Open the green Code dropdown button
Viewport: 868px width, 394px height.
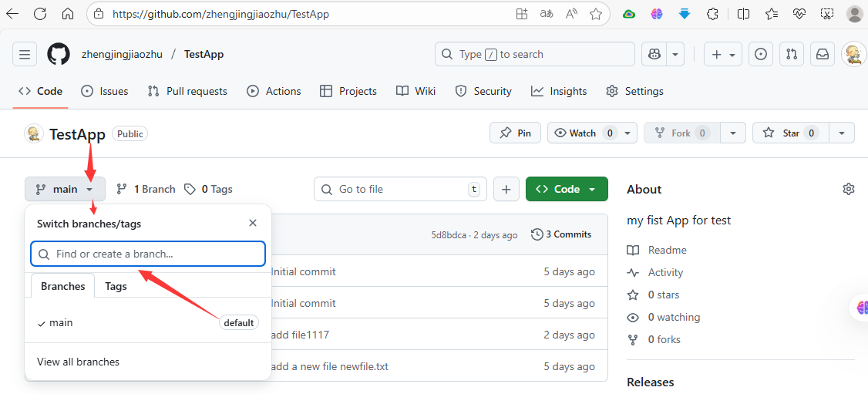point(567,189)
